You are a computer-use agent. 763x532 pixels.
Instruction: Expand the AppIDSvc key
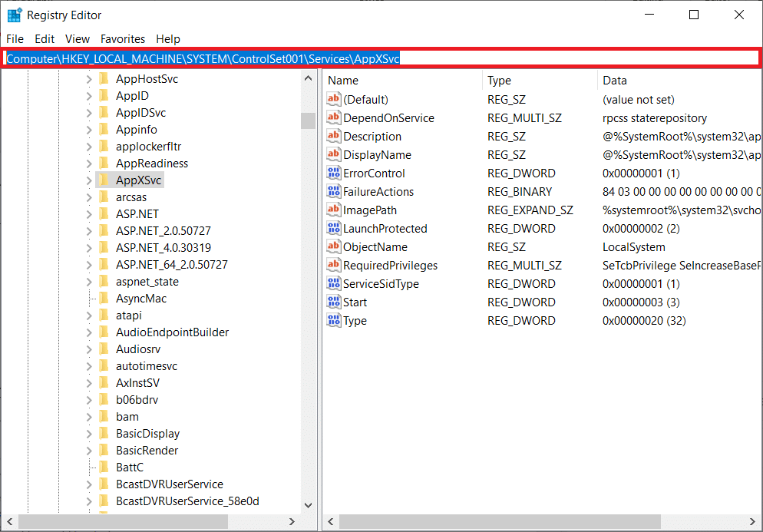88,113
